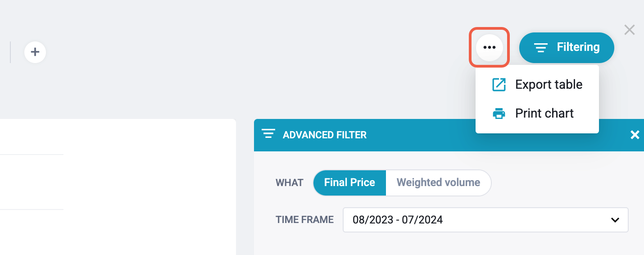
Task: Click the export icon beside Export table
Action: point(499,85)
